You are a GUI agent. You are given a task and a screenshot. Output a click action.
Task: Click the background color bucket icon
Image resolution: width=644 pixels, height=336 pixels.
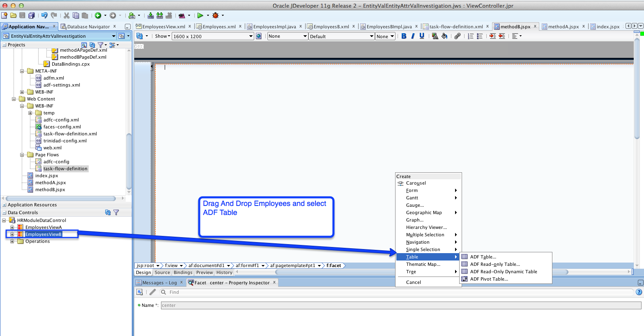[x=444, y=36]
